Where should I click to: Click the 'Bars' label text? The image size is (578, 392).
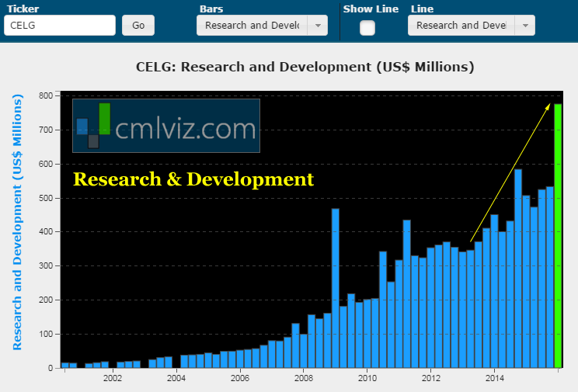[x=211, y=9]
